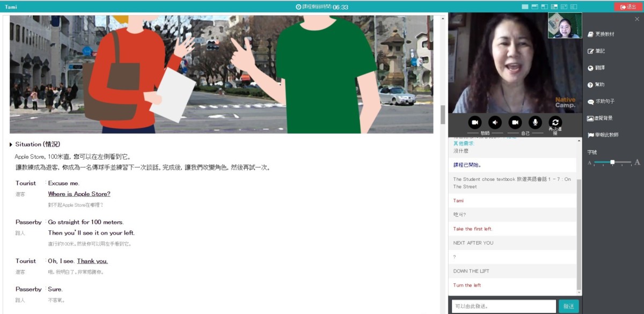The height and width of the screenshot is (314, 644).
Task: Open 求助句子 help phrases
Action: [601, 101]
